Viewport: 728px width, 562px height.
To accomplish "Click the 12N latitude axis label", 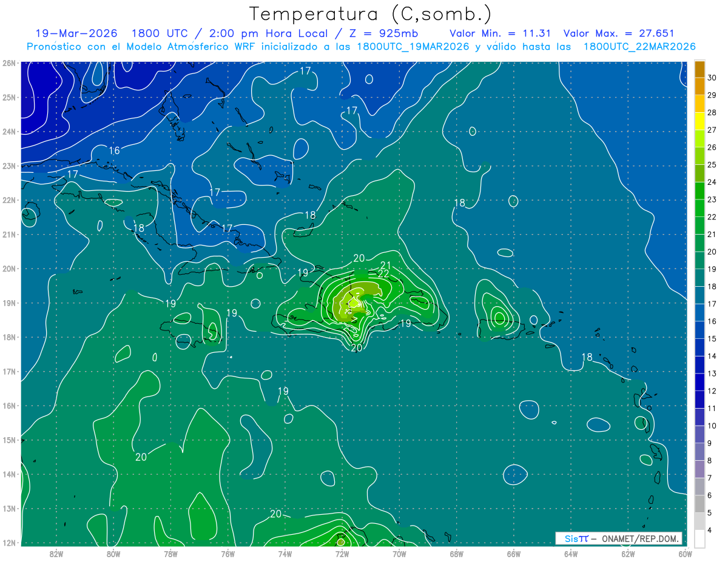I will click(x=8, y=543).
